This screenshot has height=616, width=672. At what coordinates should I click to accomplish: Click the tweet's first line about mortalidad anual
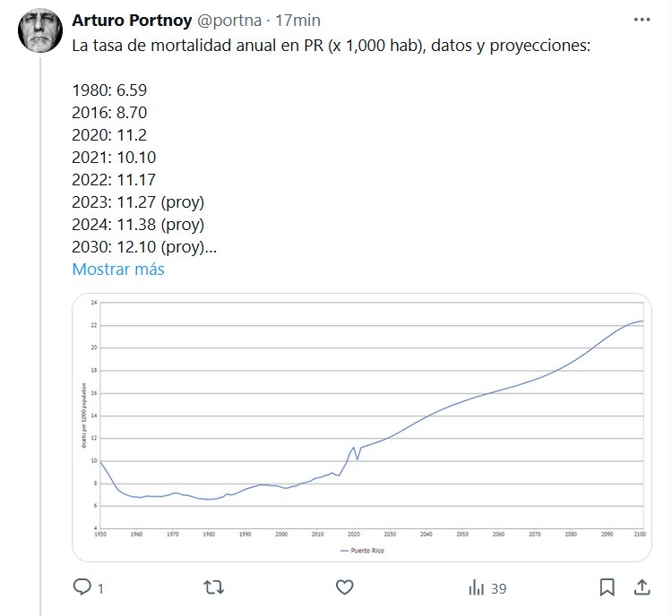point(332,44)
